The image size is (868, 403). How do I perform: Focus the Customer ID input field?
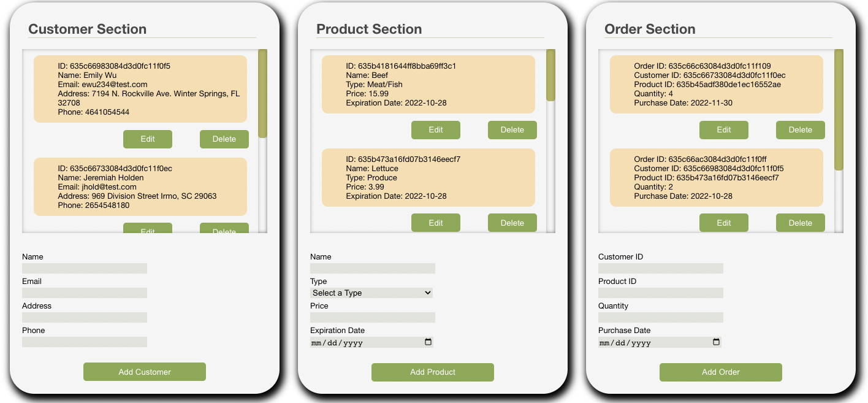[x=661, y=269]
